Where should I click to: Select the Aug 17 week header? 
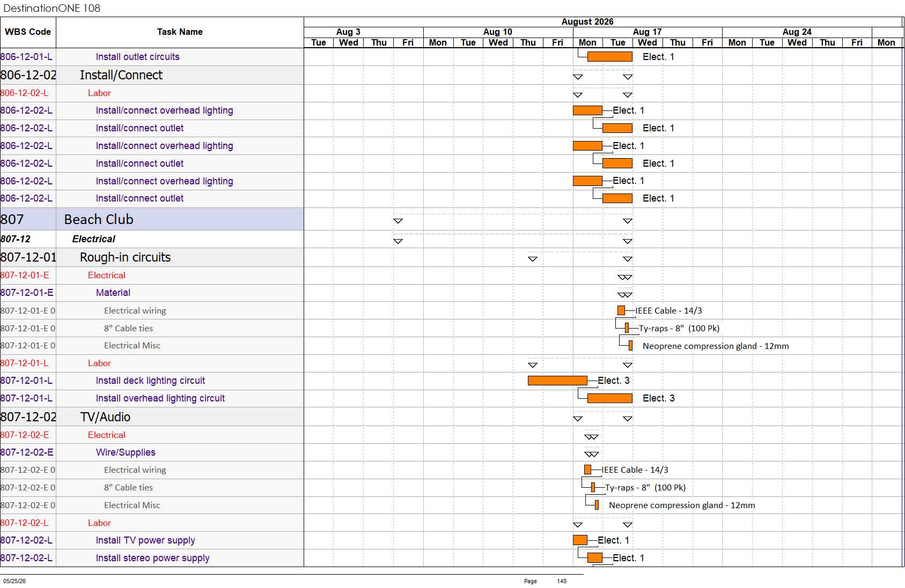tap(648, 32)
